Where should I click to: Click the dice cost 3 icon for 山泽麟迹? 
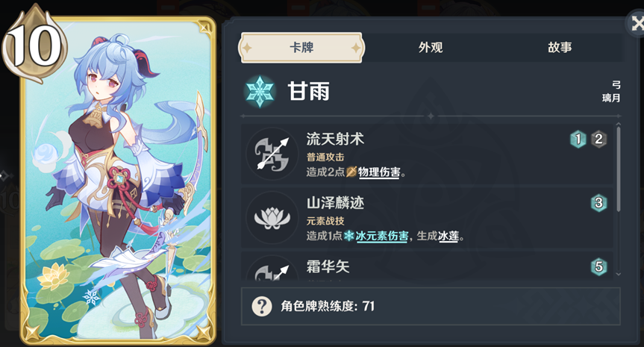[598, 203]
